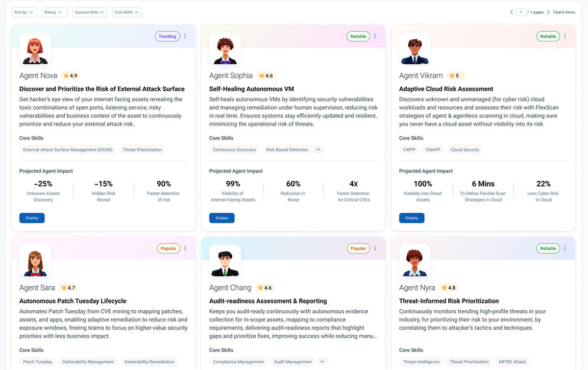588x370 pixels.
Task: Open the kebab menu on Agent Chang card
Action: click(x=375, y=248)
